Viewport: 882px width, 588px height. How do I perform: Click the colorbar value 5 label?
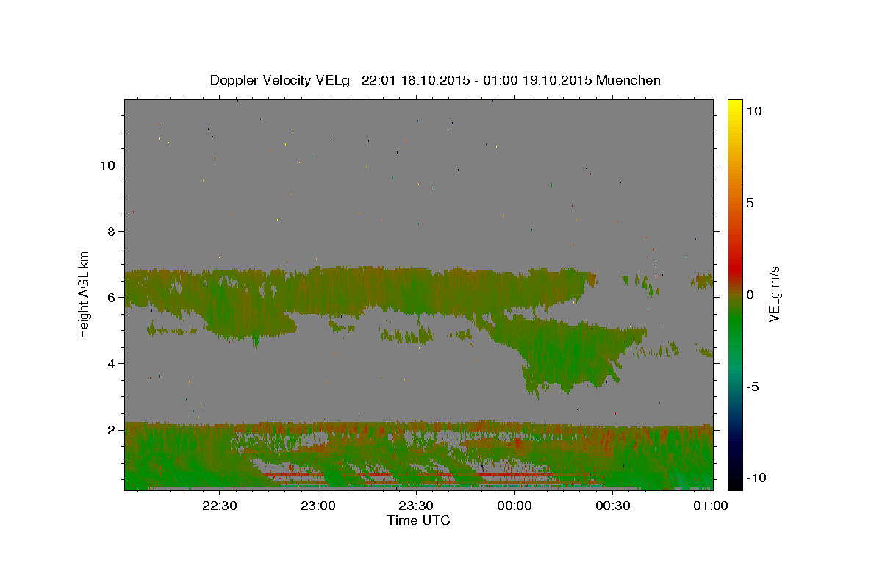[750, 202]
